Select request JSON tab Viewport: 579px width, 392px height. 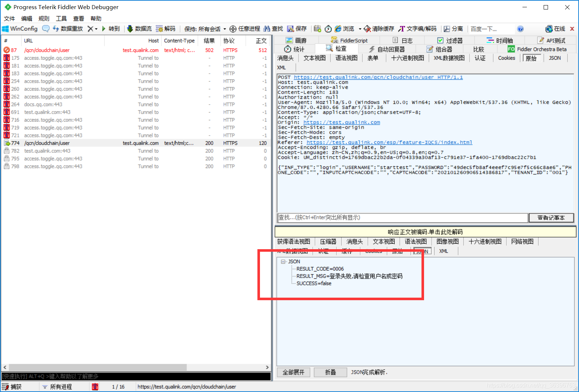click(555, 58)
